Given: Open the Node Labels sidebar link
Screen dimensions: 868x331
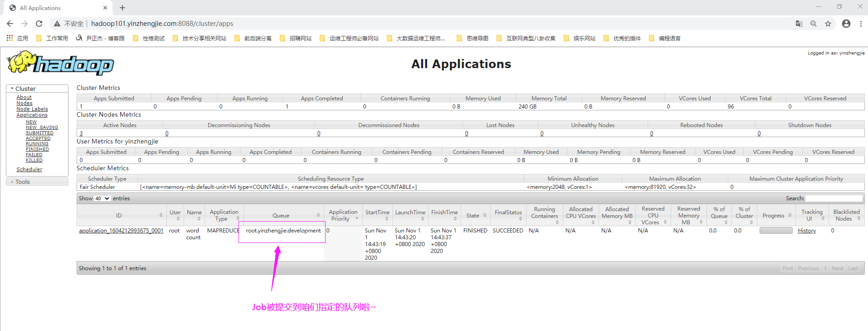Looking at the screenshot, I should coord(32,109).
